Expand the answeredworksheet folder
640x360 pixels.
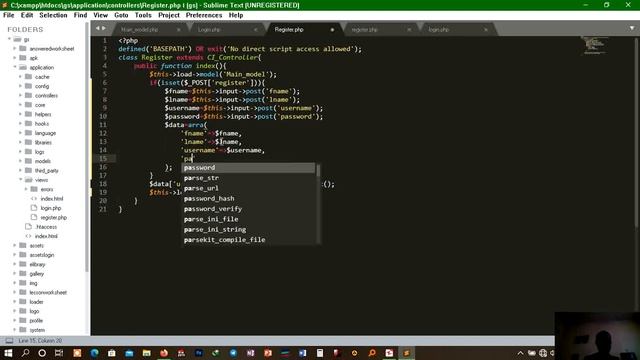pos(15,49)
